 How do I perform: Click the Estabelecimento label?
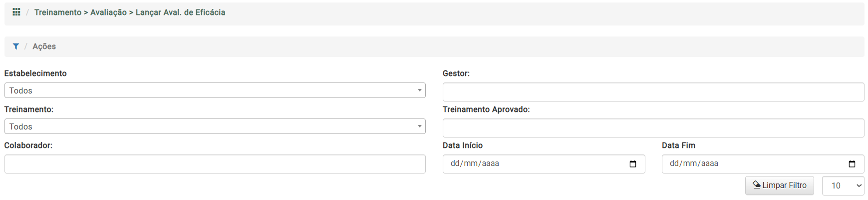pyautogui.click(x=35, y=73)
